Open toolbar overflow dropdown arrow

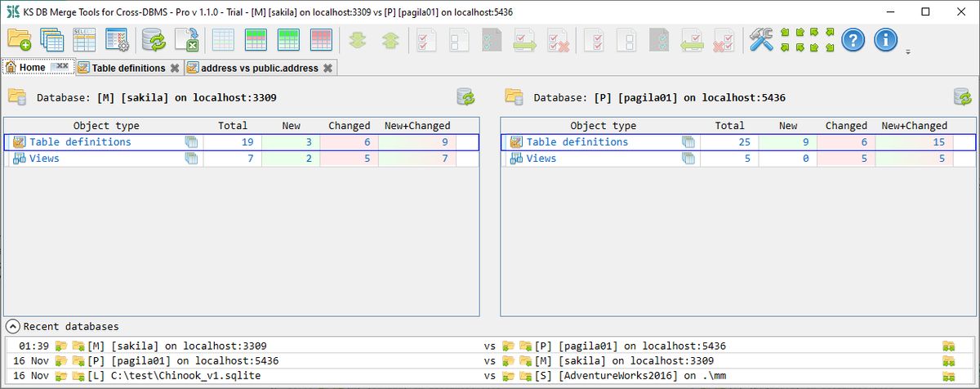[908, 52]
